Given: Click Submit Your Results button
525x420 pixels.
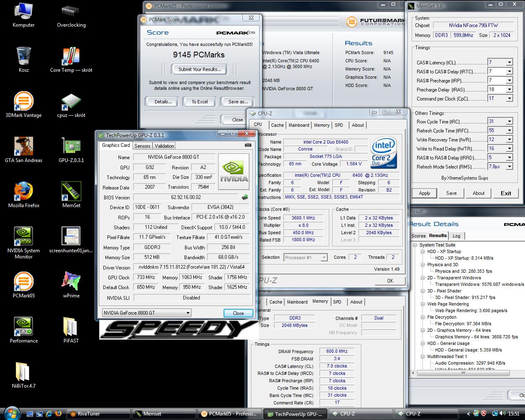Looking at the screenshot, I should click(x=200, y=69).
